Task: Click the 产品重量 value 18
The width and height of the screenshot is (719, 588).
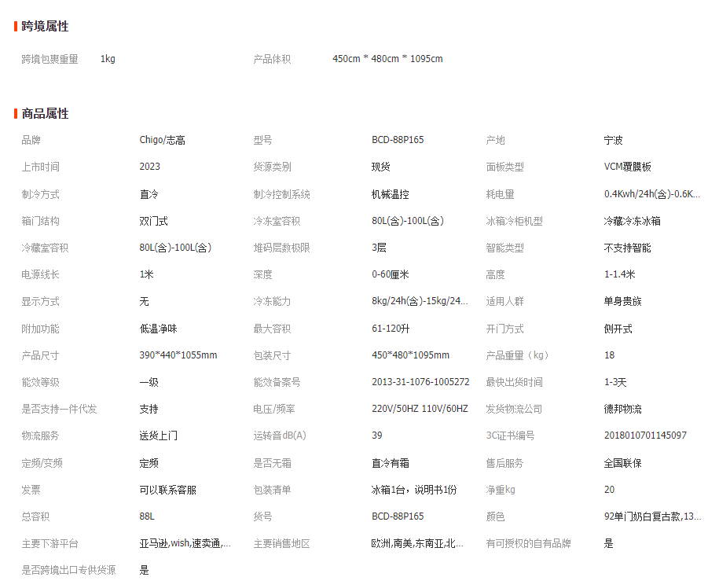Action: coord(610,355)
